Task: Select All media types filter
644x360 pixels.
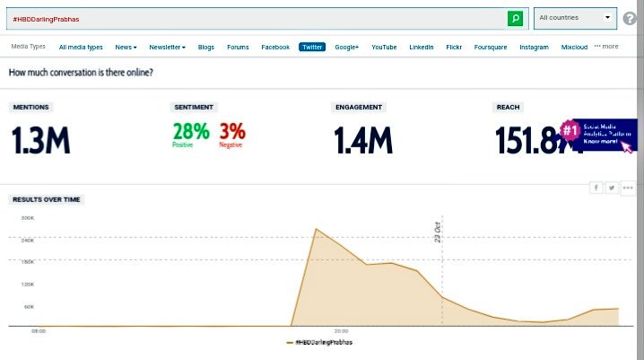Action: [81, 48]
